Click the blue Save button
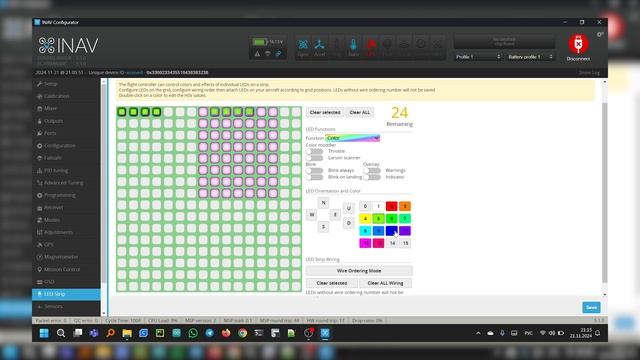The width and height of the screenshot is (640, 360). point(591,307)
